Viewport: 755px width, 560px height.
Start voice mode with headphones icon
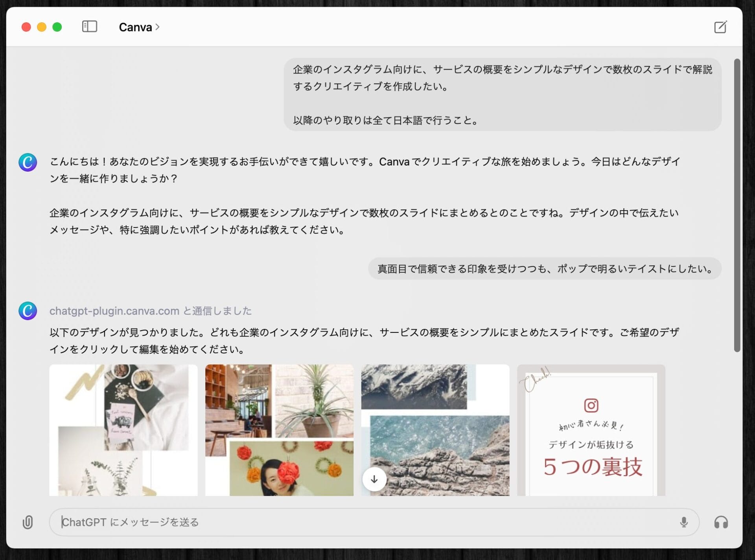(721, 522)
